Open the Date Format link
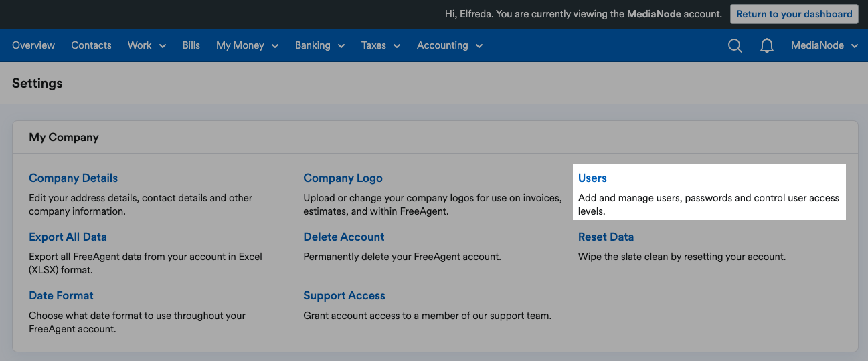This screenshot has height=361, width=868. 61,295
